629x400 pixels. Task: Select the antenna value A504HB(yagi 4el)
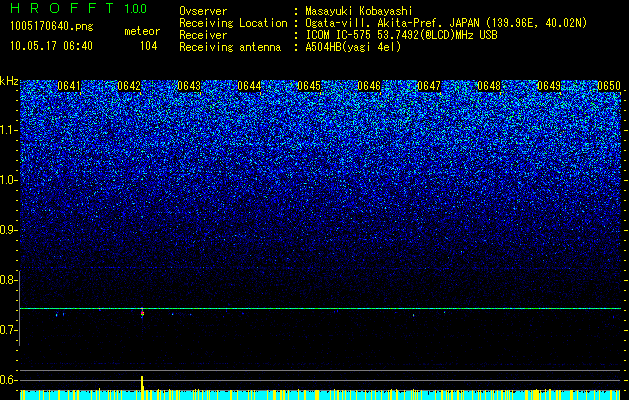(x=353, y=47)
